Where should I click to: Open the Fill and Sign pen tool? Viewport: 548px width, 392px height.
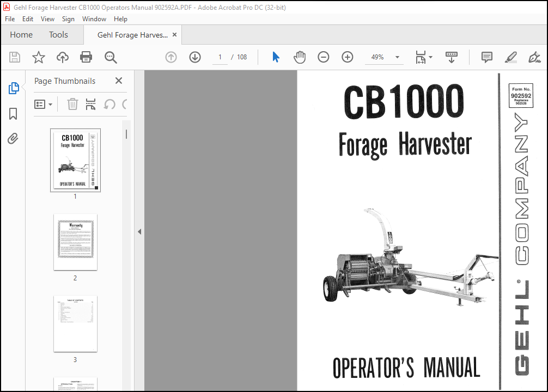(x=534, y=57)
